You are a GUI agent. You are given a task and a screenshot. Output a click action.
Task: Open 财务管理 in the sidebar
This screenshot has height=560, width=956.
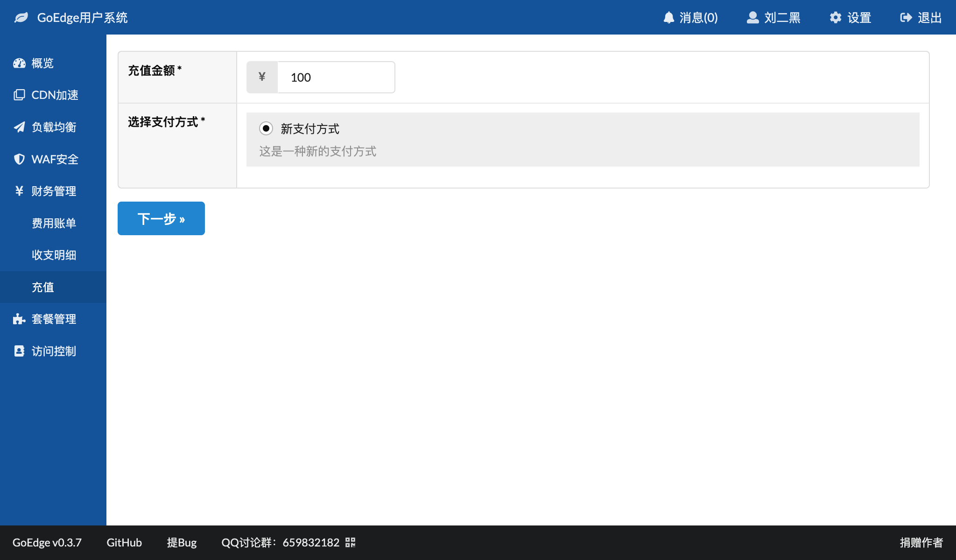click(x=53, y=191)
